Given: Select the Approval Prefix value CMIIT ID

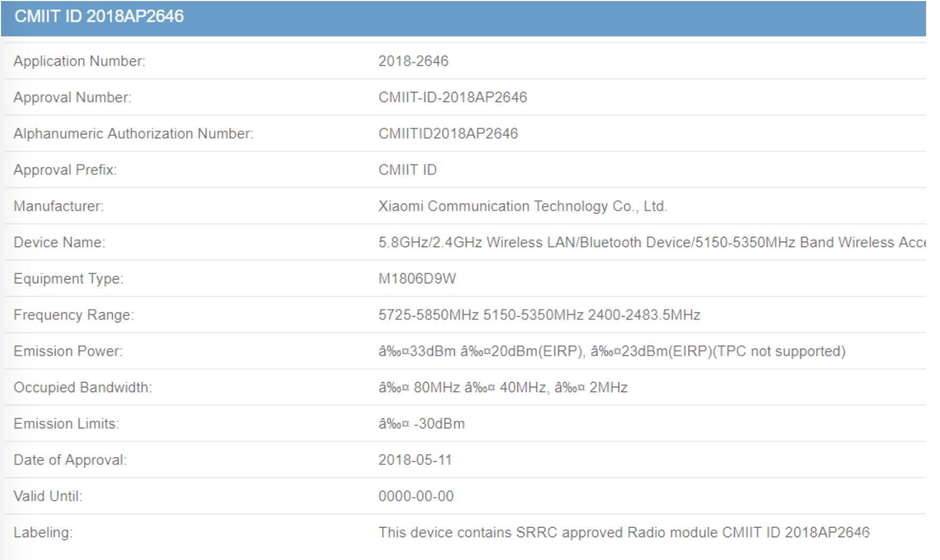Looking at the screenshot, I should 407,170.
